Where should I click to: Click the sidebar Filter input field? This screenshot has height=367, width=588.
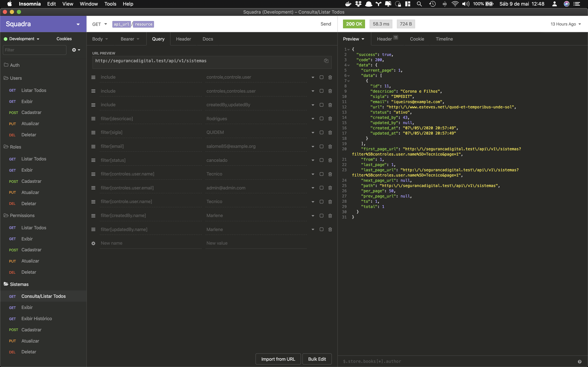click(x=34, y=50)
